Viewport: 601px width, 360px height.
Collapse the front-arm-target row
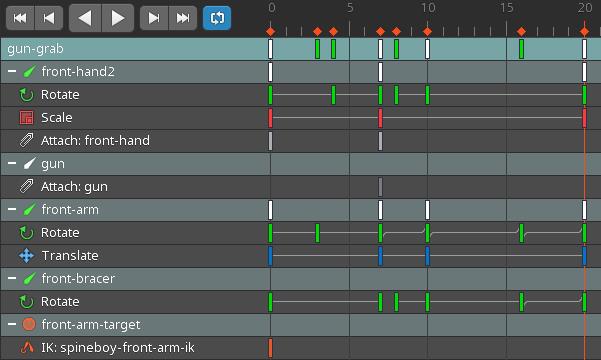point(12,324)
